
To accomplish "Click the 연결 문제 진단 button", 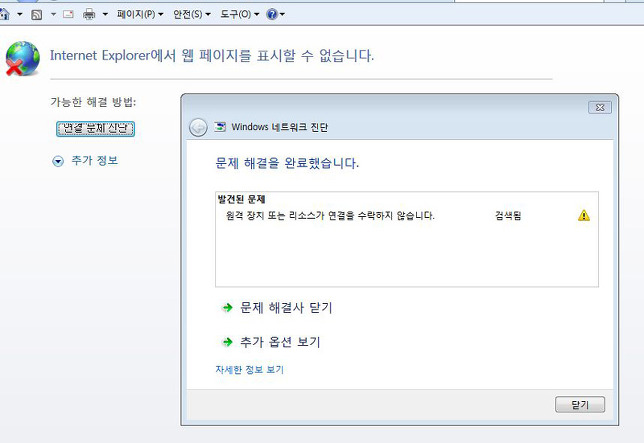I will pos(95,129).
